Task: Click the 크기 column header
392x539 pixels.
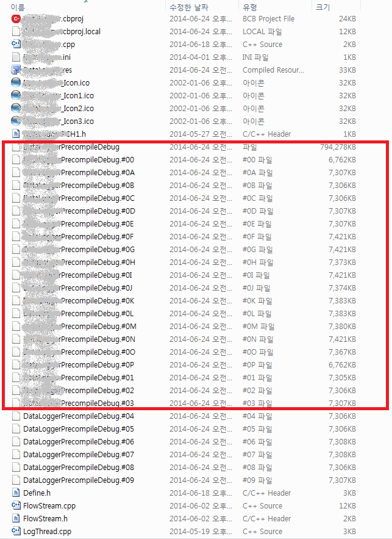Action: click(x=323, y=7)
